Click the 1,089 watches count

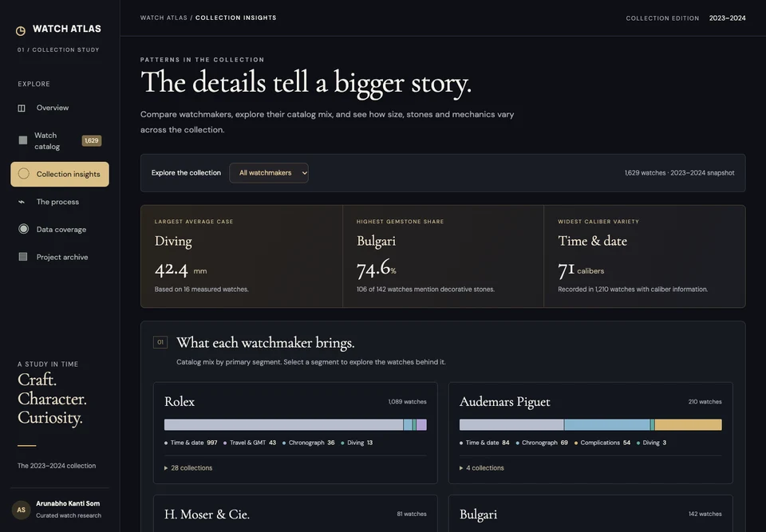pos(408,401)
